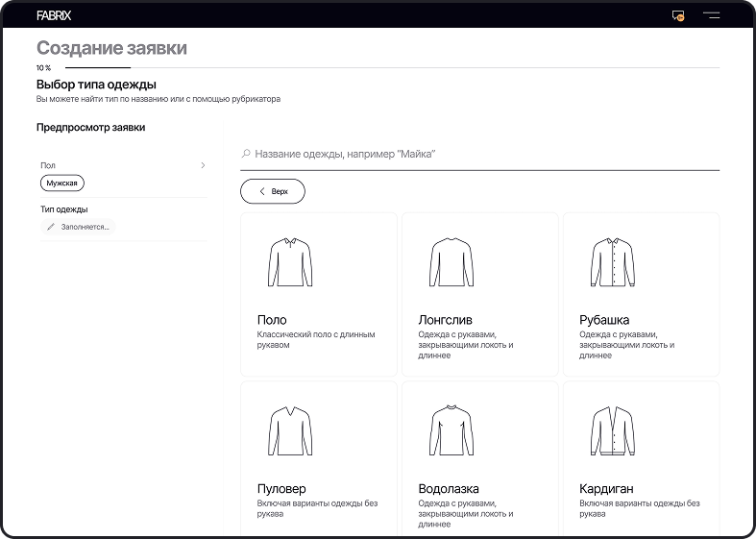Click the rubricator hint subtitle text
Image resolution: width=756 pixels, height=539 pixels.
point(159,99)
